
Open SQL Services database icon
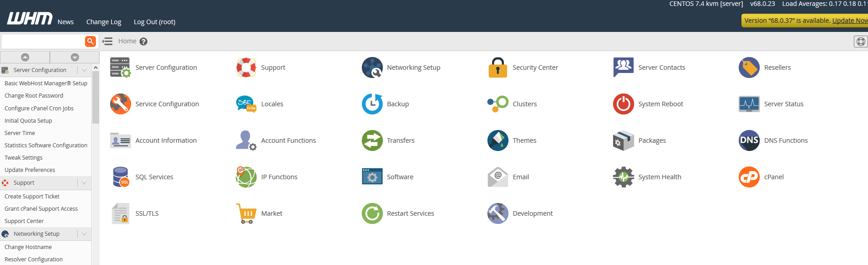tap(121, 177)
